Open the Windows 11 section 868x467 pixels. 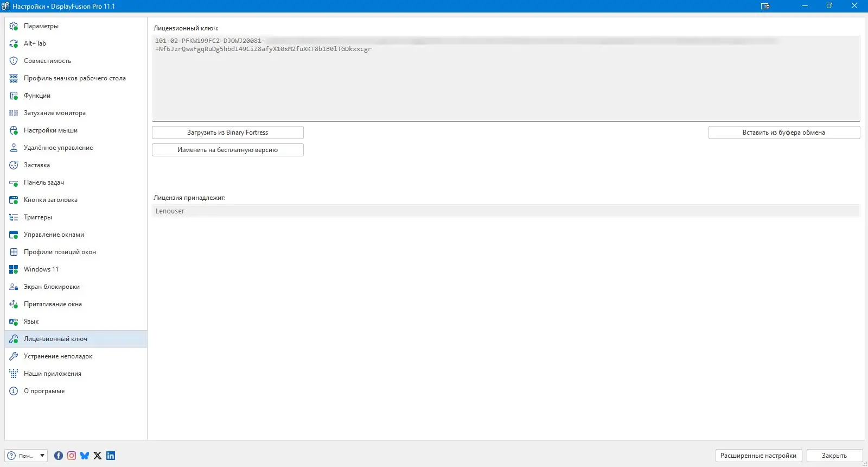click(x=76, y=269)
